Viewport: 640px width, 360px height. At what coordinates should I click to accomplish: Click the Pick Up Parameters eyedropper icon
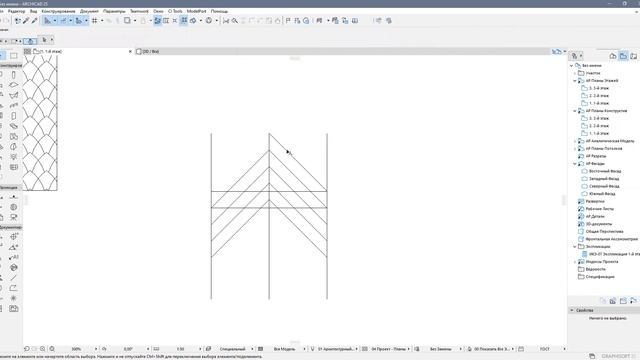pos(26,20)
